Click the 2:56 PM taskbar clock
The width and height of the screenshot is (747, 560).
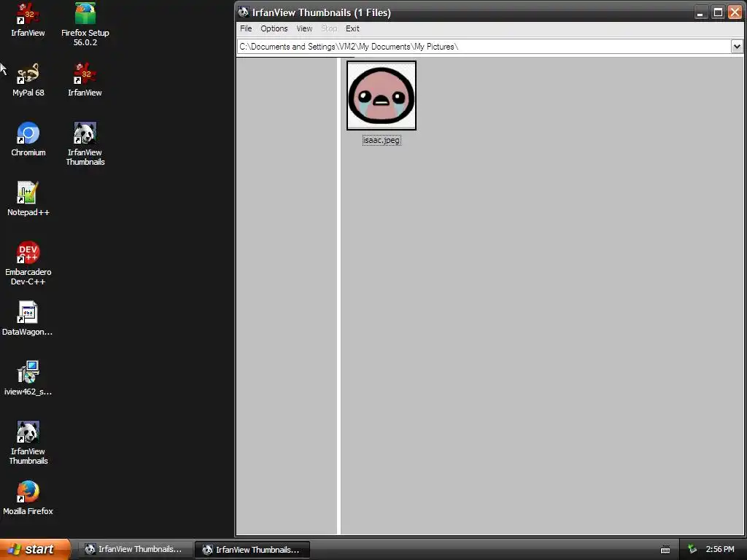720,550
